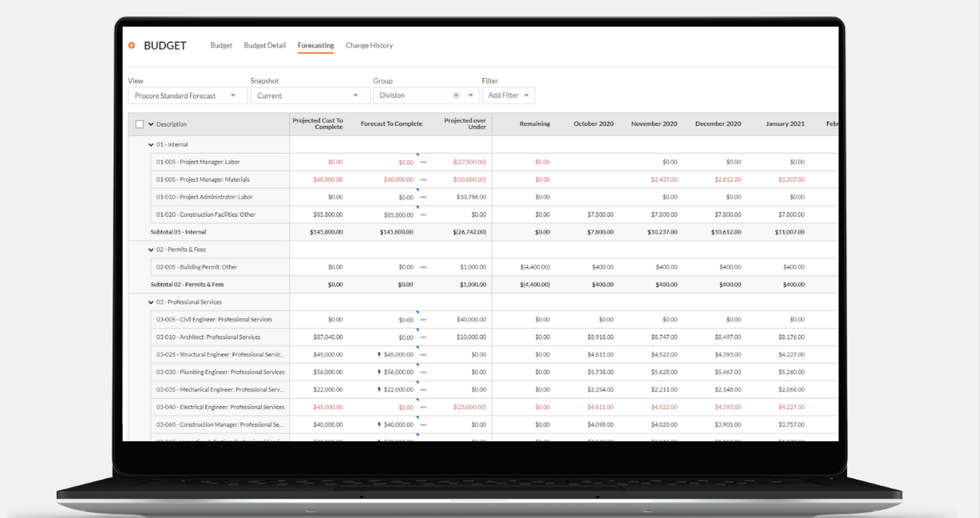Open the Budget Detail tab
This screenshot has width=980, height=518.
[x=265, y=46]
